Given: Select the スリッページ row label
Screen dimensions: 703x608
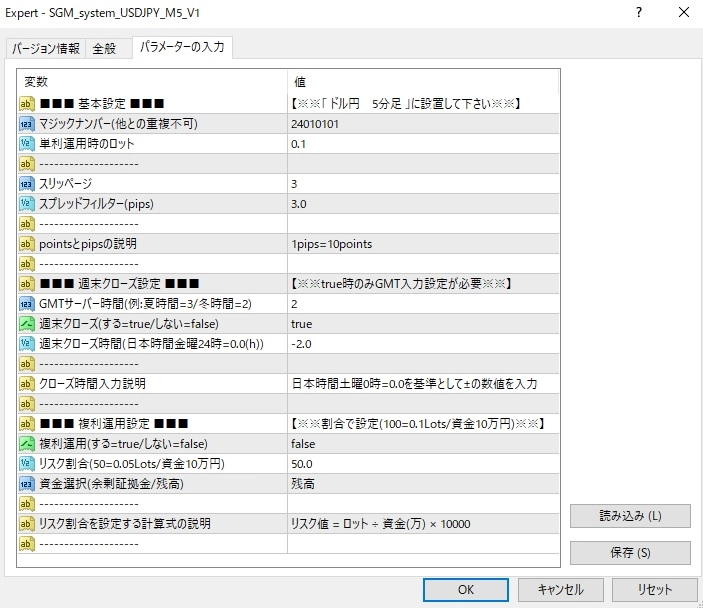Looking at the screenshot, I should tap(65, 184).
